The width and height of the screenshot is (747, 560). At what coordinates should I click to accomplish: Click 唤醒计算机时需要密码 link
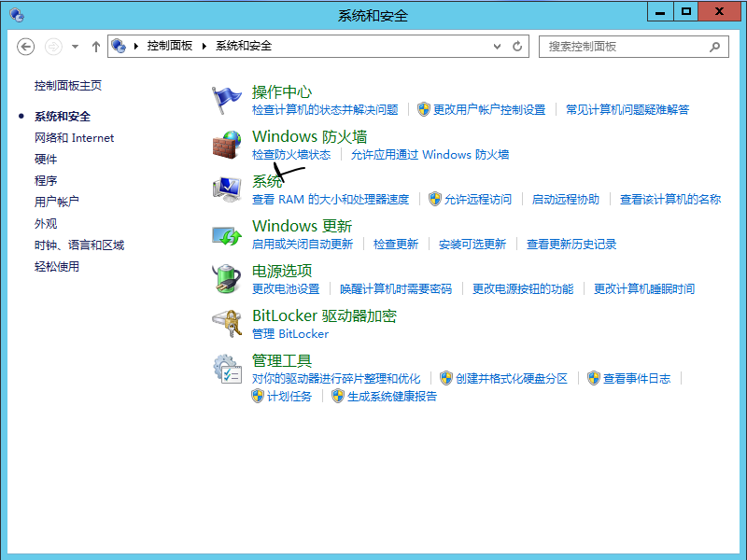coord(396,289)
